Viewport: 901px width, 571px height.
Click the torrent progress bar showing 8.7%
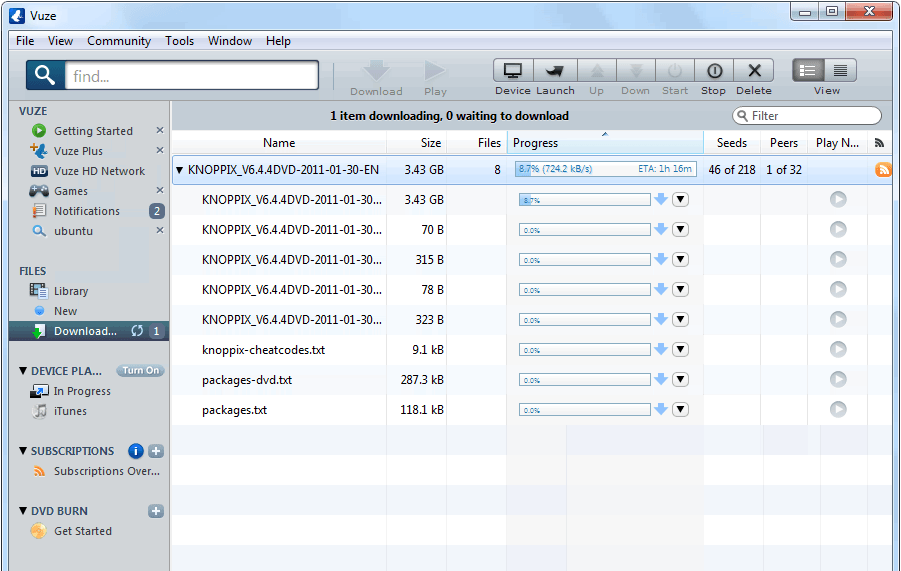click(x=606, y=169)
